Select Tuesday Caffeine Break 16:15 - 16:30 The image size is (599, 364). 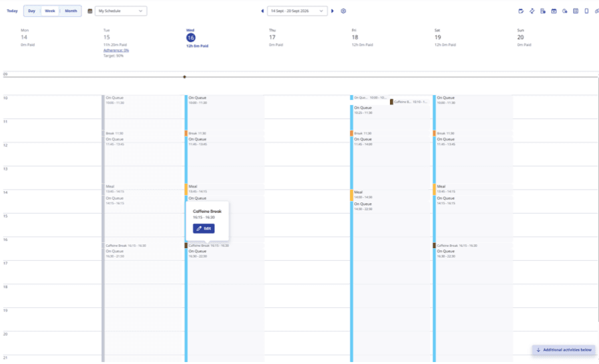coord(143,246)
